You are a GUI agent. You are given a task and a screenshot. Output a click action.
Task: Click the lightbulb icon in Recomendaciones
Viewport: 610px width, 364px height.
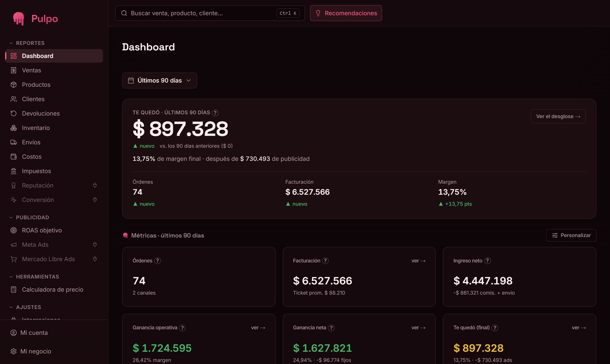coord(318,13)
